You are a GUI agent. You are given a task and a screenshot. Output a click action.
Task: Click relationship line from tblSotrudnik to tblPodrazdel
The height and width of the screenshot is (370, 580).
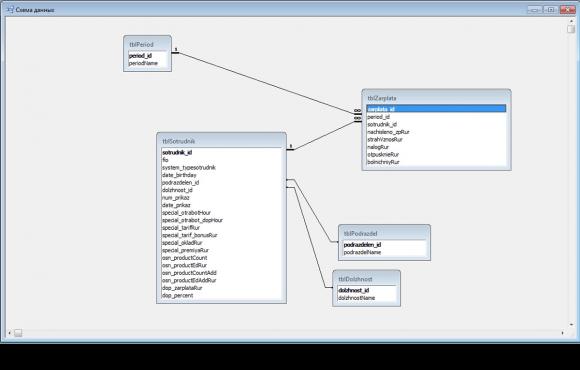pyautogui.click(x=313, y=210)
